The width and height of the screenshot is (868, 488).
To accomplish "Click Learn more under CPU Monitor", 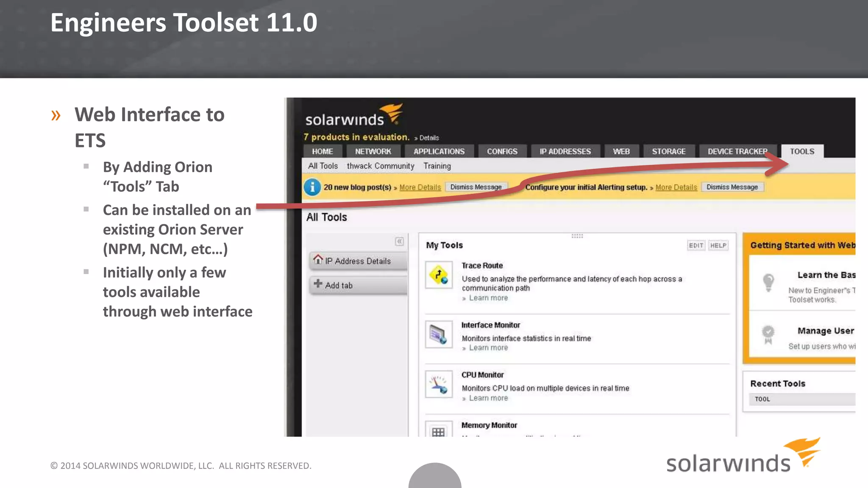I will point(488,398).
